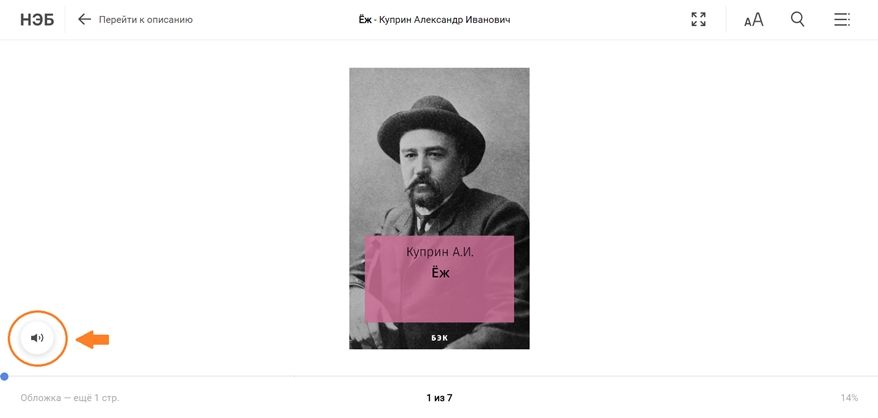The width and height of the screenshot is (878, 418).
Task: Click the book cover image
Action: 439,208
